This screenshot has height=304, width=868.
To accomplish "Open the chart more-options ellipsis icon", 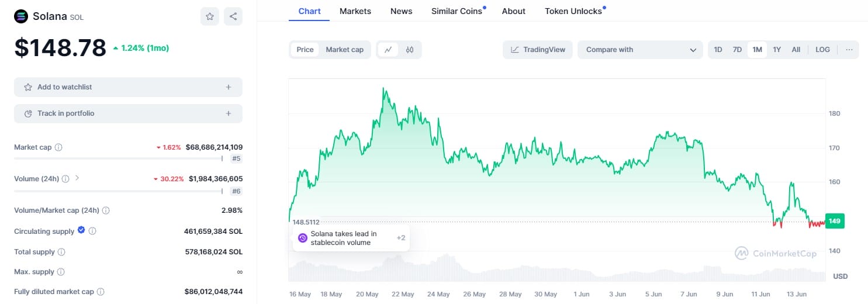I will tap(849, 50).
